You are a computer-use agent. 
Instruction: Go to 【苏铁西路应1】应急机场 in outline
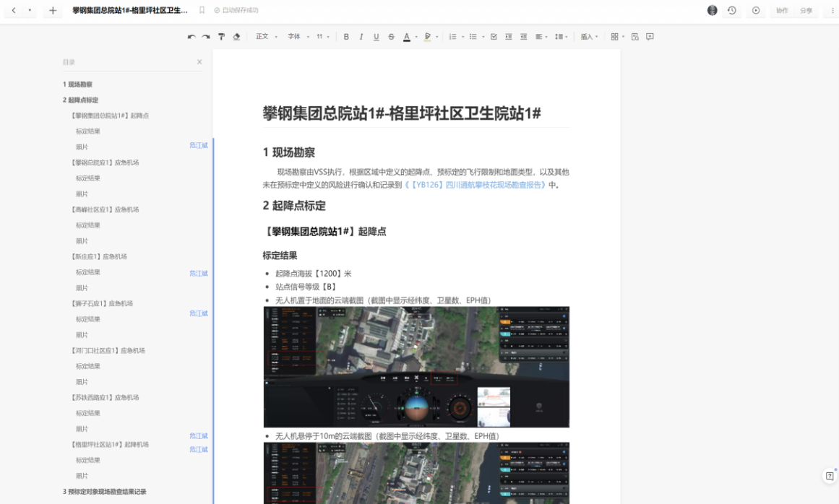105,398
